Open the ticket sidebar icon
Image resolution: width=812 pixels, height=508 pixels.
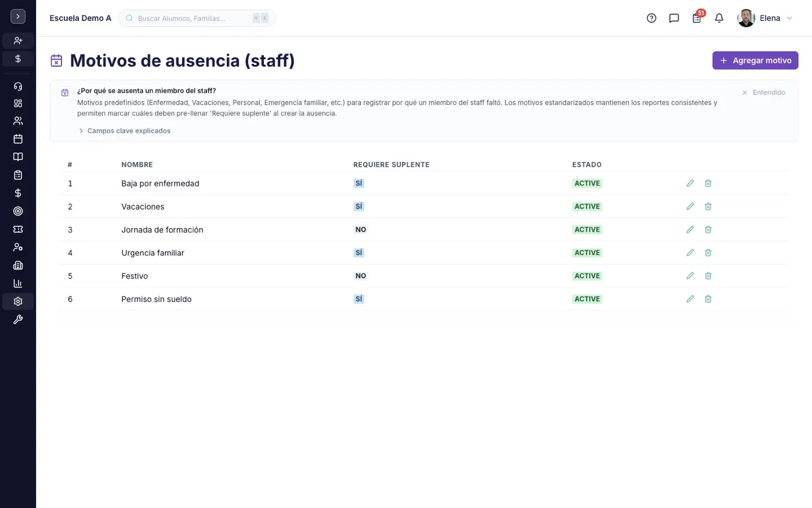tap(18, 229)
